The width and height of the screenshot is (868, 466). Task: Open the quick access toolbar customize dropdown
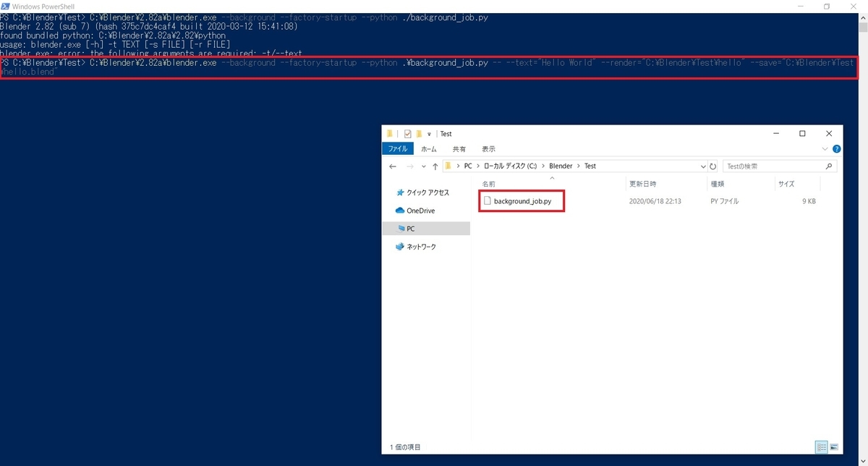click(429, 134)
